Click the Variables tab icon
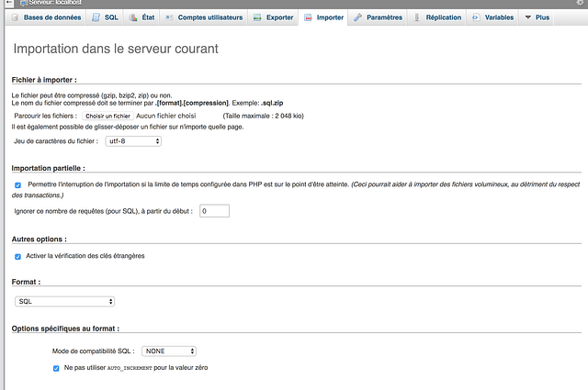Viewport: 588px width, 390px height. click(476, 17)
